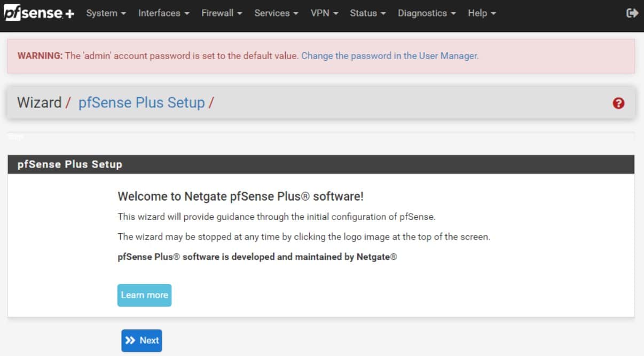Open the Services menu
The image size is (644, 356).
pyautogui.click(x=272, y=13)
